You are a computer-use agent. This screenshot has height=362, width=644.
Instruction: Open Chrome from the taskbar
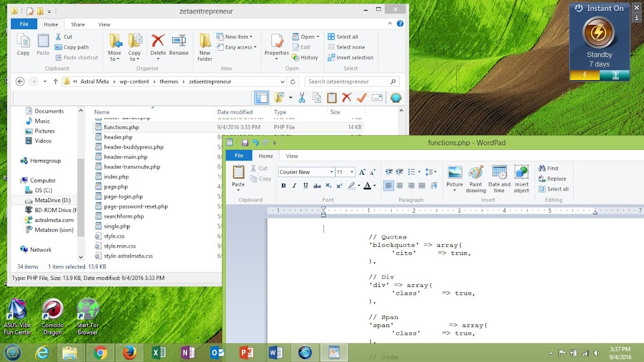[100, 353]
